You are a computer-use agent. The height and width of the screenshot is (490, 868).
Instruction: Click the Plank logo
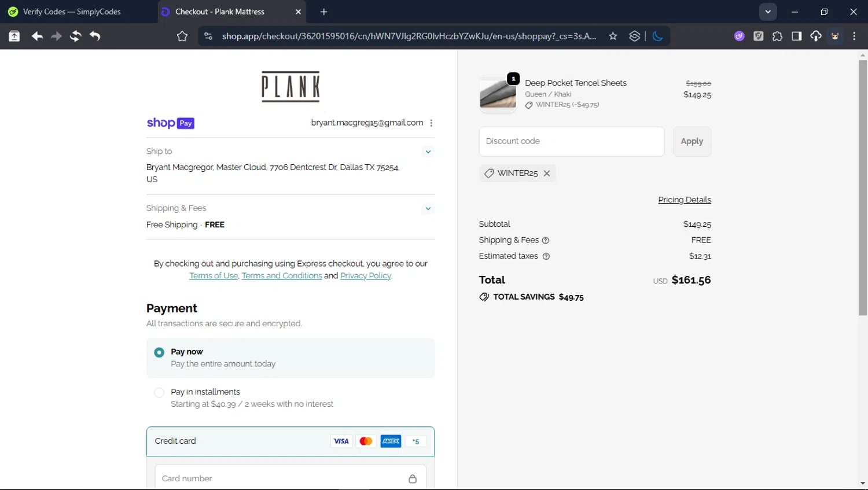[x=290, y=87]
